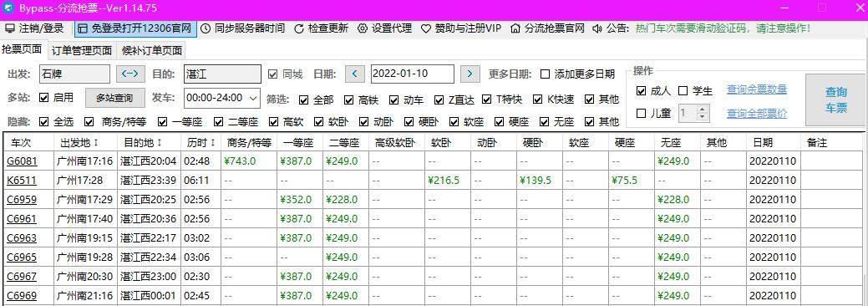This screenshot has height=306, width=868.
Task: Toggle the 硬卧 hide checkbox
Action: 409,122
